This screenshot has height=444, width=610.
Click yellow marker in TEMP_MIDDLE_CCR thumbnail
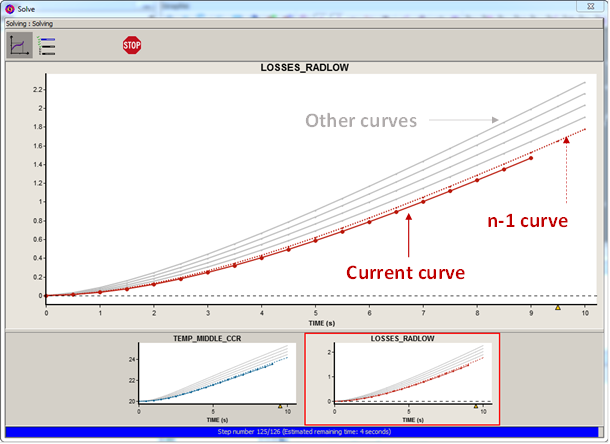click(x=279, y=406)
